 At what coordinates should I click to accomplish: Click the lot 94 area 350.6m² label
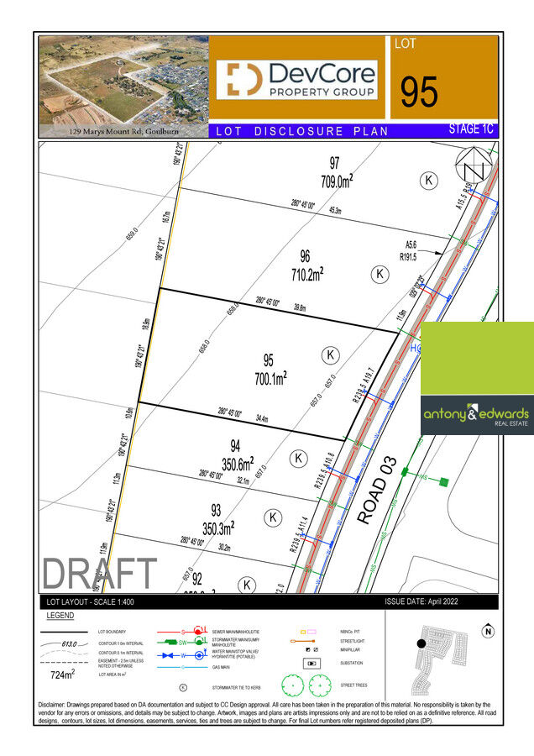237,464
